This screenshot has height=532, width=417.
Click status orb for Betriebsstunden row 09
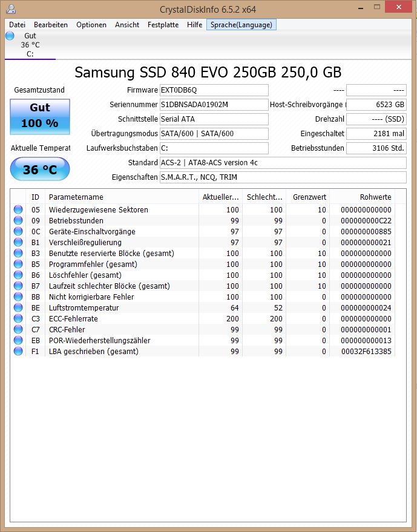click(18, 220)
